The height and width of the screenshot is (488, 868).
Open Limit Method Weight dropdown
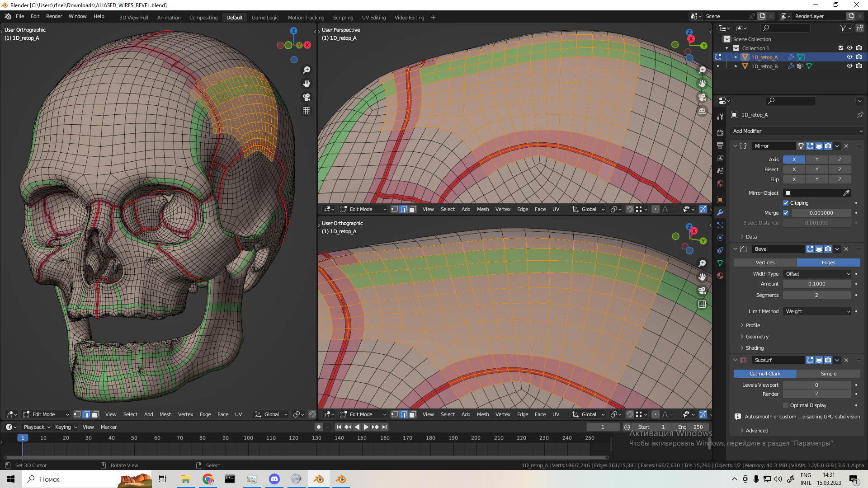(x=817, y=311)
